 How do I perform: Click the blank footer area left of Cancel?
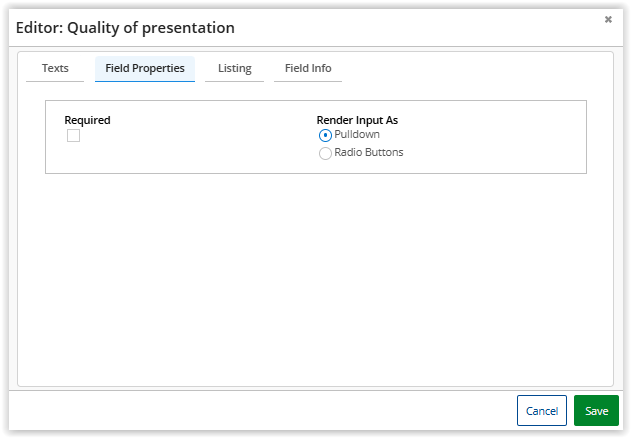(260, 411)
